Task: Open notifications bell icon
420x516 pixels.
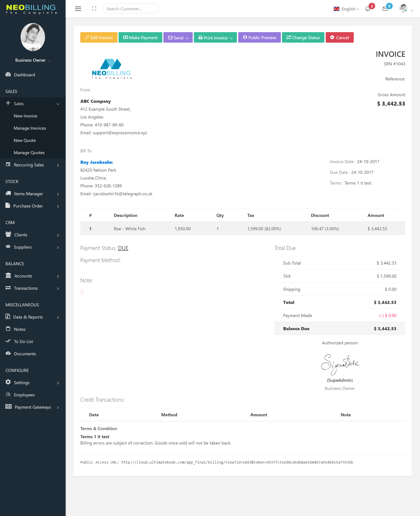Action: [x=367, y=9]
